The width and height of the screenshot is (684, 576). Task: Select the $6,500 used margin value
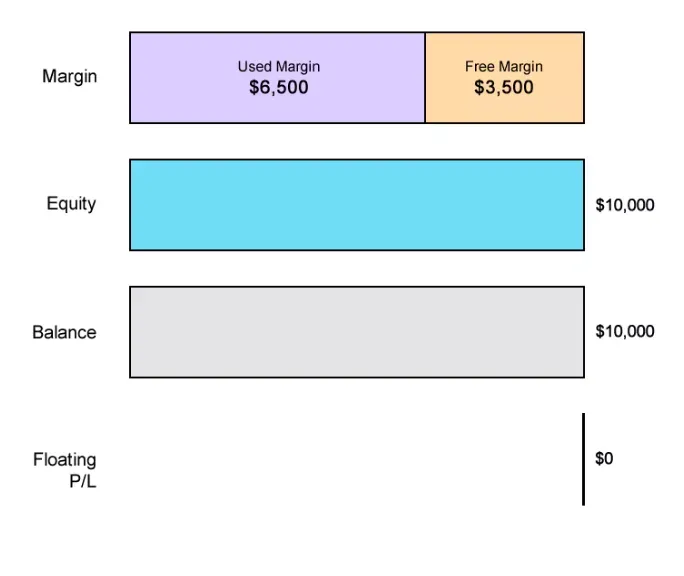[279, 88]
